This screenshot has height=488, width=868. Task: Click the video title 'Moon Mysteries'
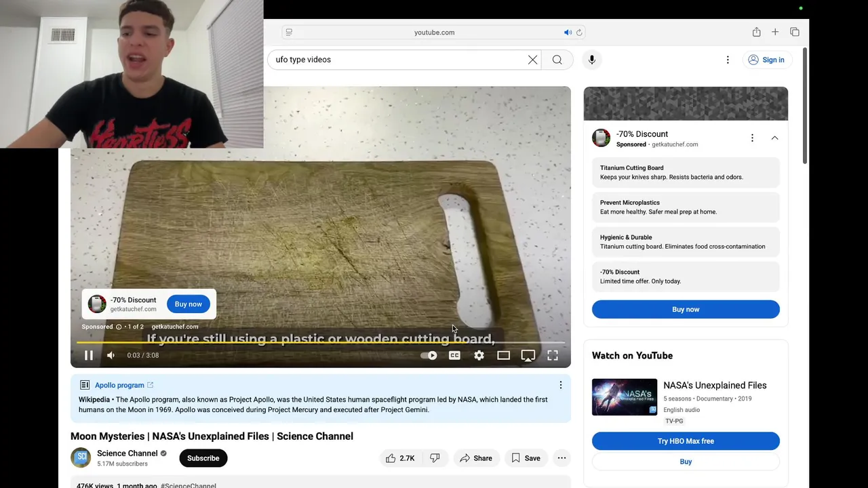click(212, 436)
